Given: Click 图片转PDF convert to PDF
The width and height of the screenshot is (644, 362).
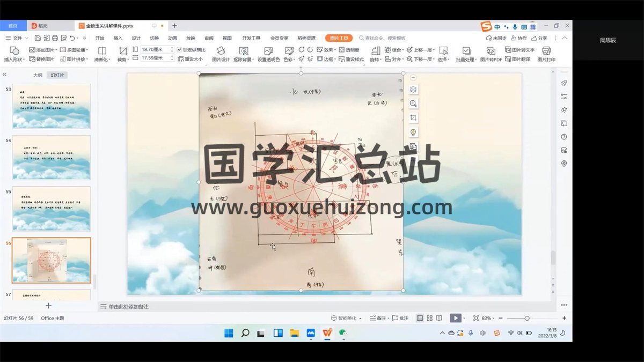Looking at the screenshot, I should point(491,54).
